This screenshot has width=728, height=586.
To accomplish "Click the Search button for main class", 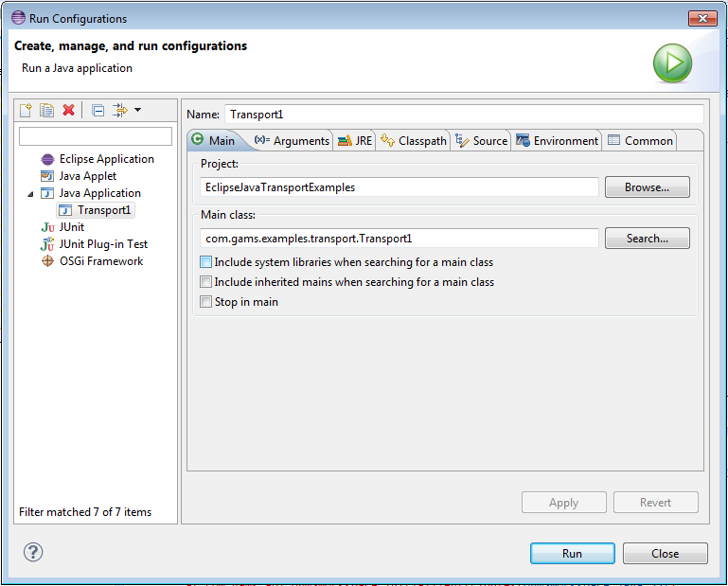I will (x=647, y=239).
